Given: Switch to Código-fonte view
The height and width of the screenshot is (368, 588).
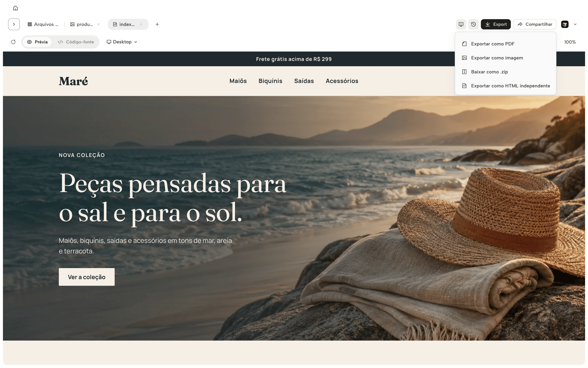Looking at the screenshot, I should pyautogui.click(x=76, y=42).
